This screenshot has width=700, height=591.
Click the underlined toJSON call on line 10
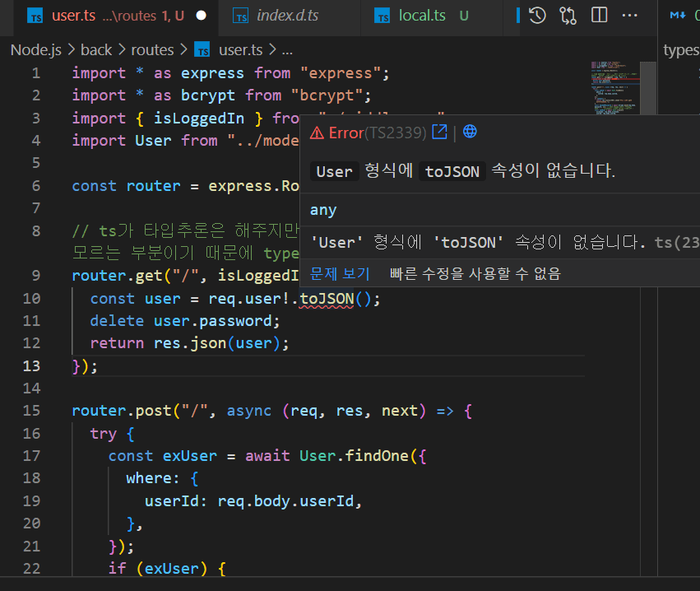pyautogui.click(x=327, y=299)
